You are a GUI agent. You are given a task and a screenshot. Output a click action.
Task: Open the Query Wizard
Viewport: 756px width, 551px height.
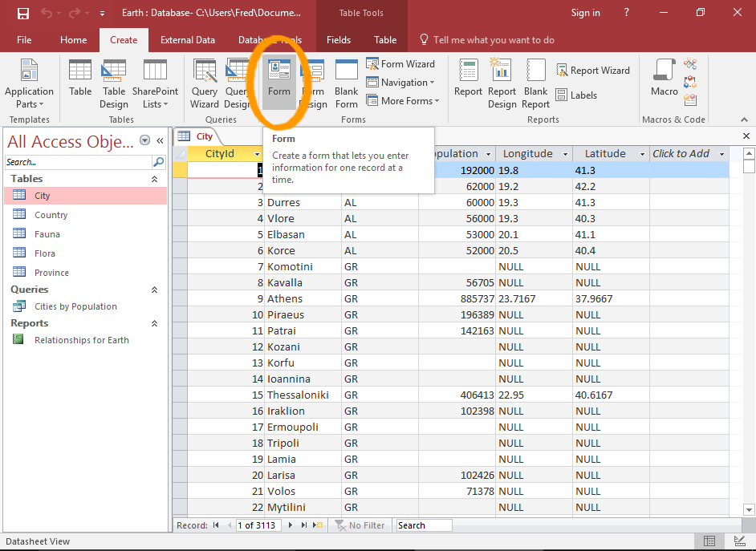coord(204,83)
